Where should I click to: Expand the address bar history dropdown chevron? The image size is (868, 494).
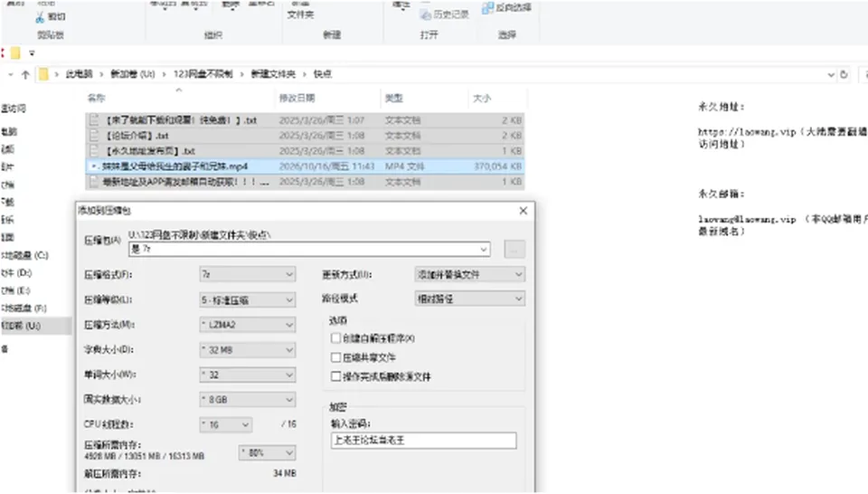point(831,75)
